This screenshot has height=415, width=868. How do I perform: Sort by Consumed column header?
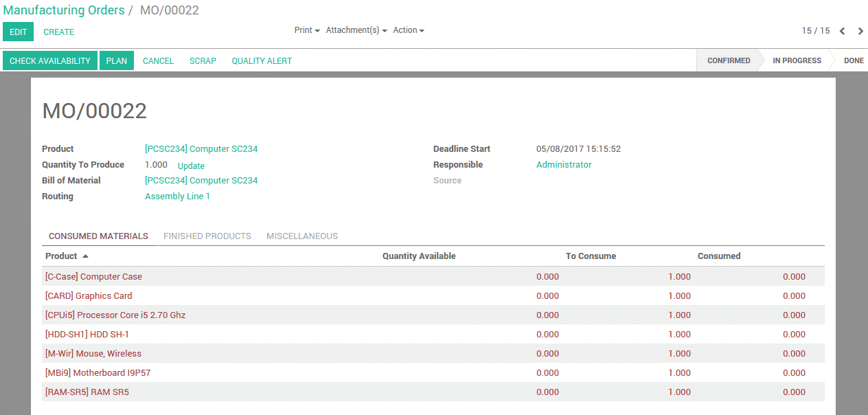pos(719,256)
